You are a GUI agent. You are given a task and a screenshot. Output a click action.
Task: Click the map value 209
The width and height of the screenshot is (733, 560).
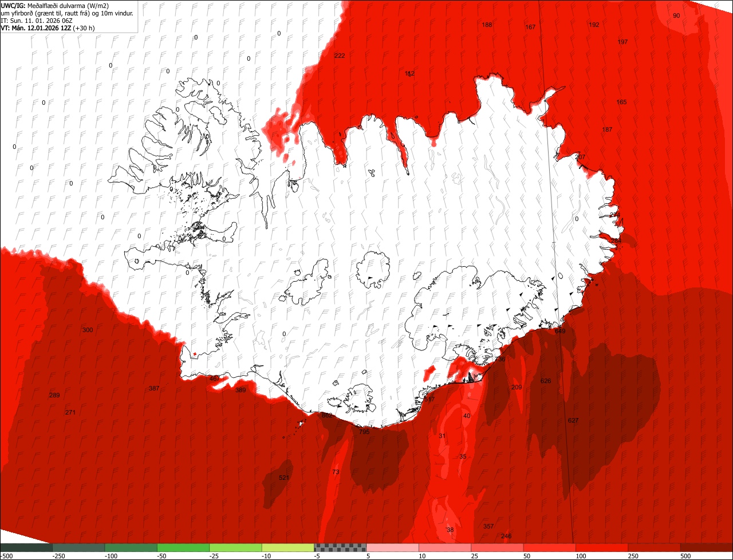(x=517, y=388)
